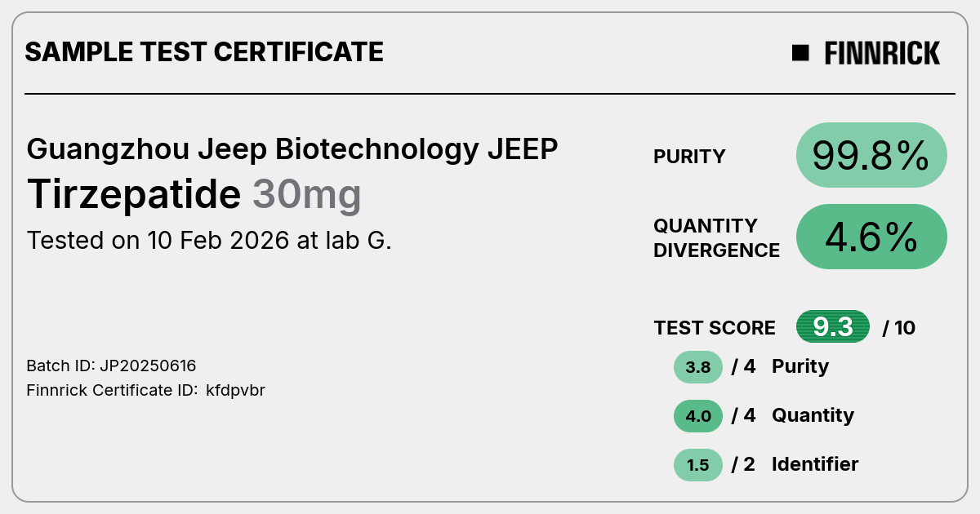
Task: Click the 3.8 purity score badge
Action: [698, 367]
